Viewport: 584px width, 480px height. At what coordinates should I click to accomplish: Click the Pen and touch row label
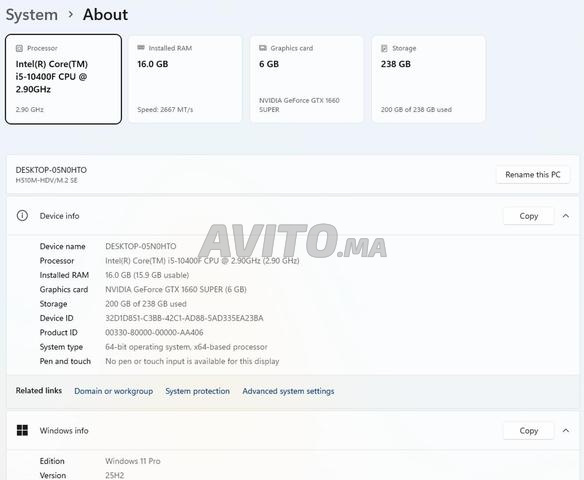[x=65, y=361]
